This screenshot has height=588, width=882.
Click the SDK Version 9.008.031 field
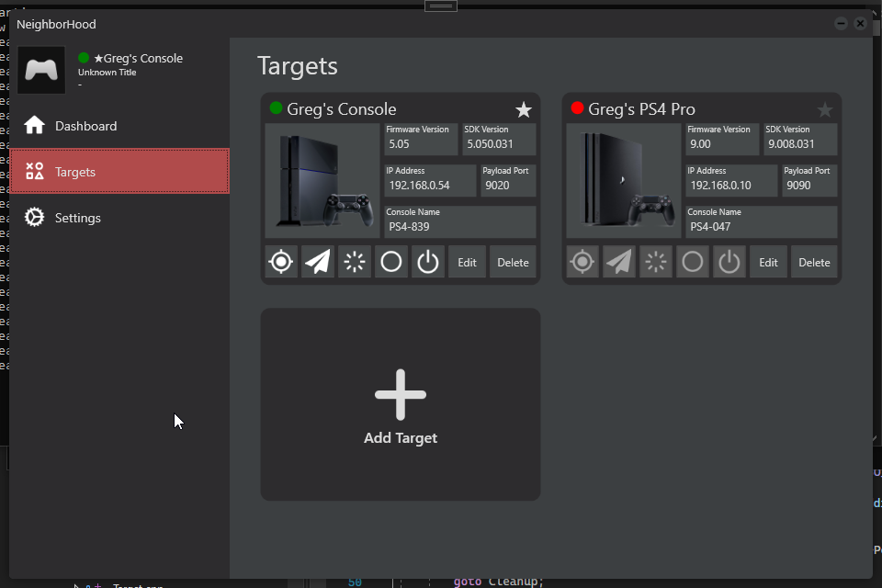pos(800,139)
